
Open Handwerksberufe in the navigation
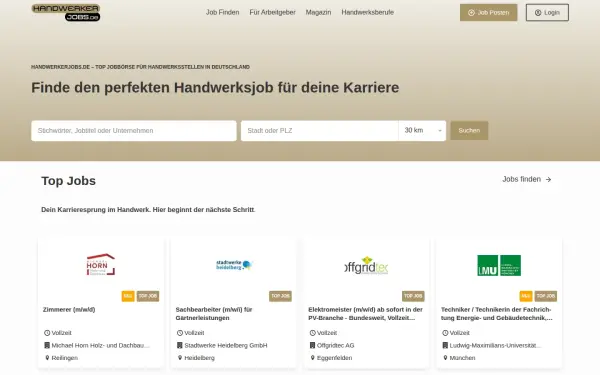point(368,12)
